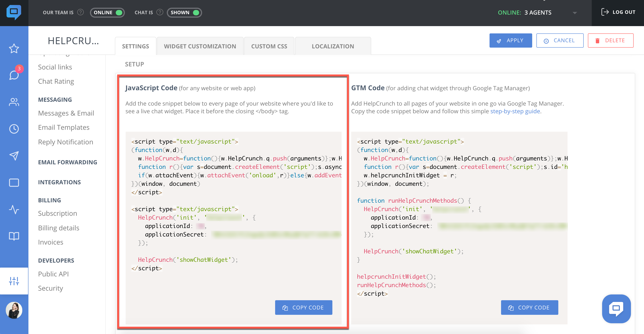Open the rectangle popups sidebar icon
This screenshot has height=334, width=644.
pyautogui.click(x=14, y=182)
